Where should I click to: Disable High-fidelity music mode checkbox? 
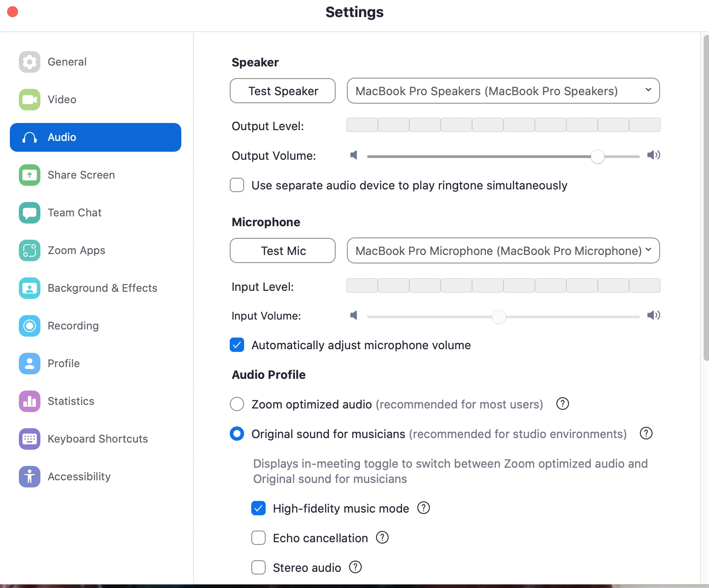pyautogui.click(x=258, y=508)
